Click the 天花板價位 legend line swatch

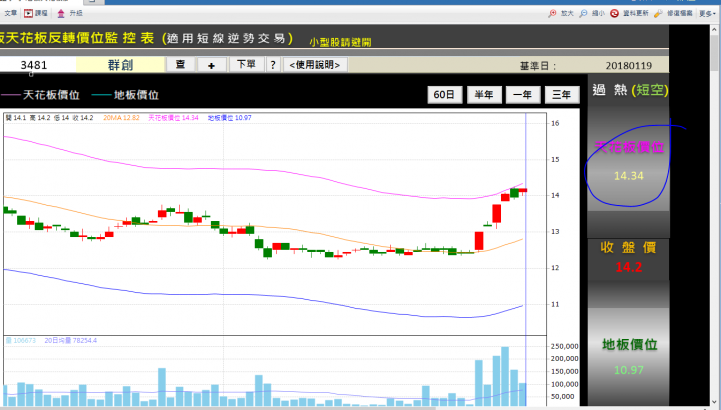click(x=10, y=95)
